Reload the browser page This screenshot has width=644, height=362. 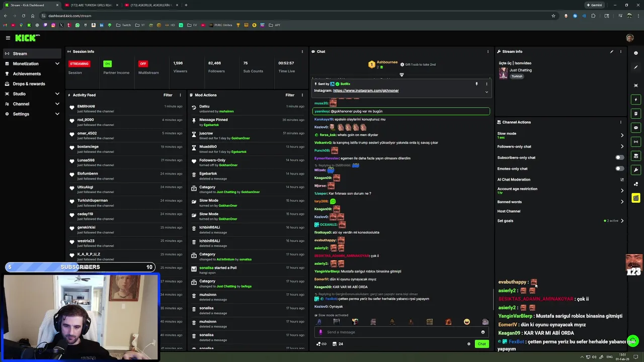pyautogui.click(x=23, y=16)
